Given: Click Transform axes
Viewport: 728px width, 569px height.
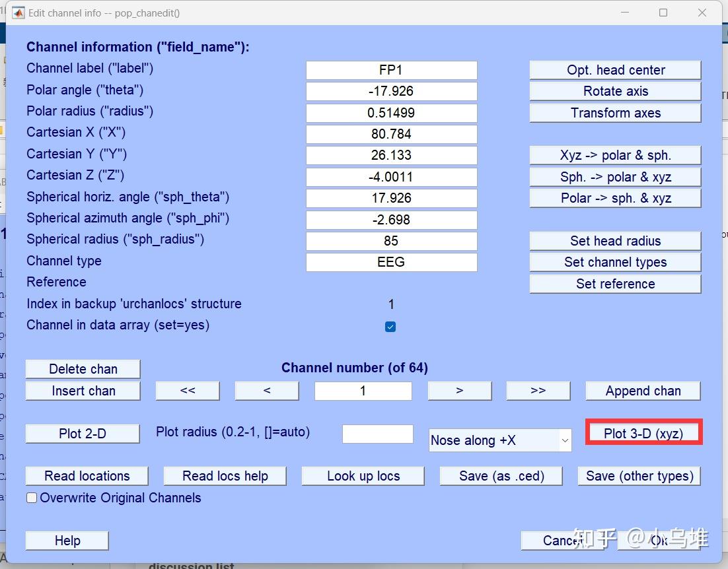Looking at the screenshot, I should tap(614, 113).
